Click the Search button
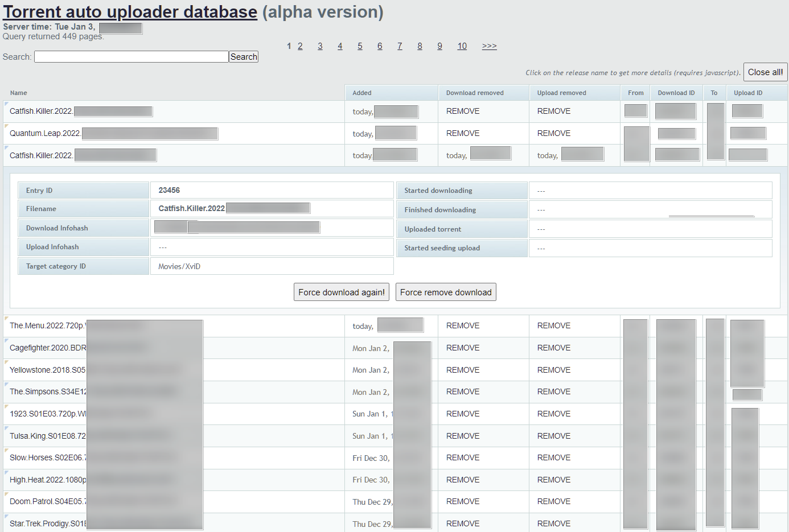789x532 pixels. point(244,57)
